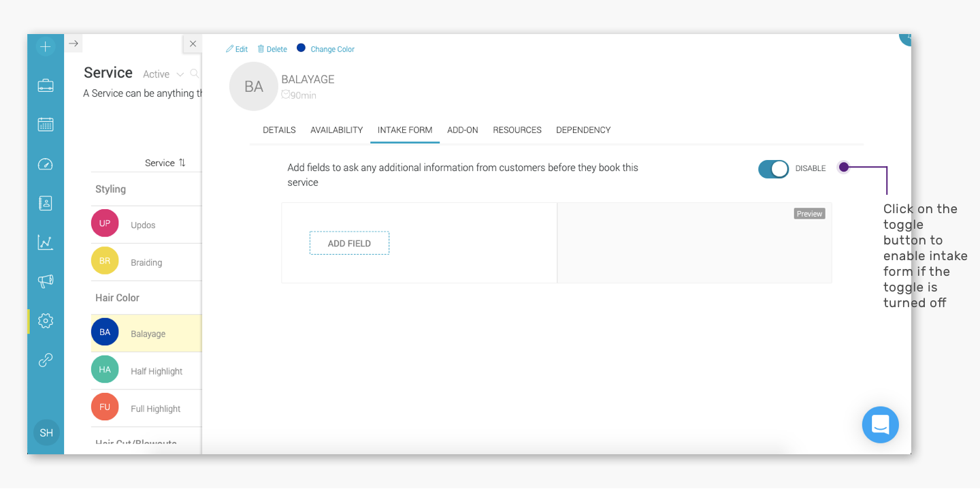
Task: Toggle the intake form DISABLE switch
Action: (x=774, y=169)
